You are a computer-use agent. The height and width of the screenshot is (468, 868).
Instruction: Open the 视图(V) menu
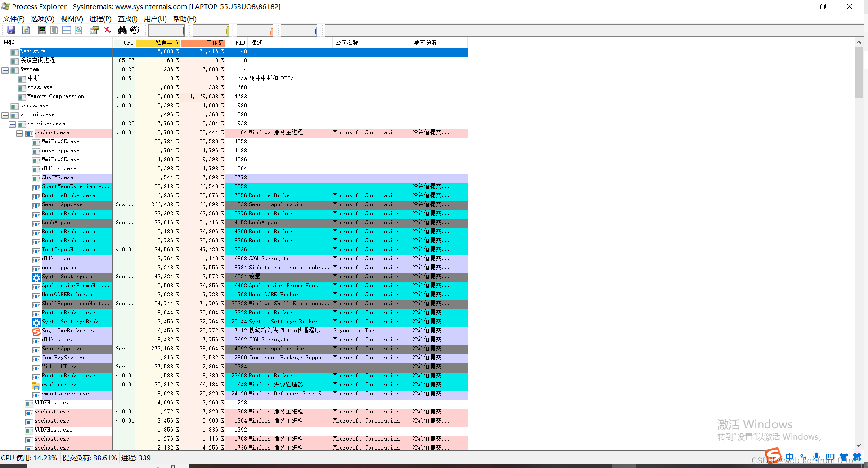[x=72, y=18]
